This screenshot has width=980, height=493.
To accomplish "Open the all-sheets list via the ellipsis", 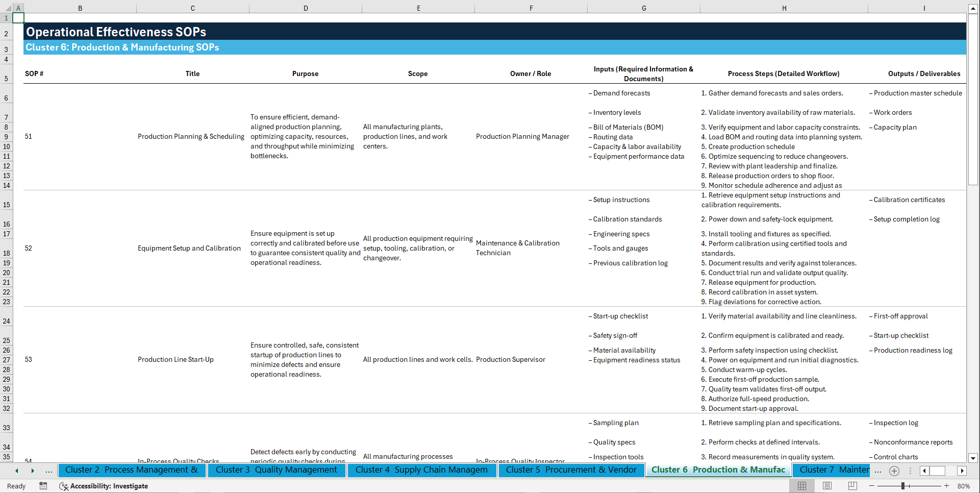I will pos(49,471).
